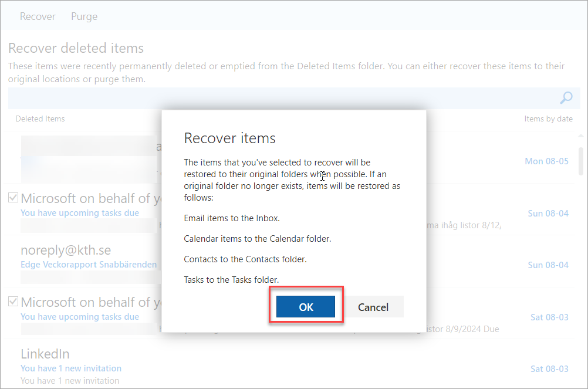Open 'You have 1 new invitation' message
The height and width of the screenshot is (389, 588).
pyautogui.click(x=70, y=368)
